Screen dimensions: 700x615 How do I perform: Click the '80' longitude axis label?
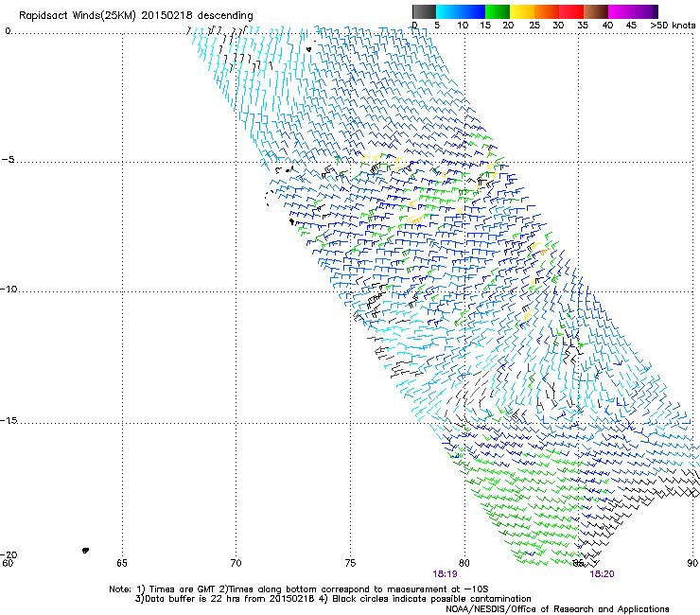tap(464, 563)
